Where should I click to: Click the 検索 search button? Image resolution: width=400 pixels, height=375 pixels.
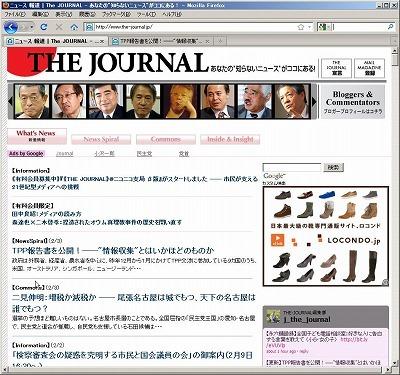pos(333,167)
